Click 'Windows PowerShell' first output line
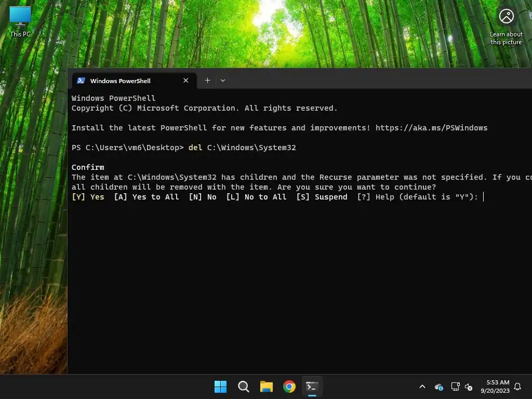 click(113, 98)
